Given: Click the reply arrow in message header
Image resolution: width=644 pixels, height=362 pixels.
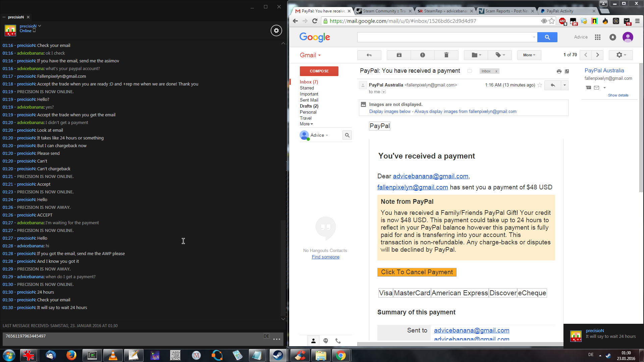Looking at the screenshot, I should click(x=552, y=85).
